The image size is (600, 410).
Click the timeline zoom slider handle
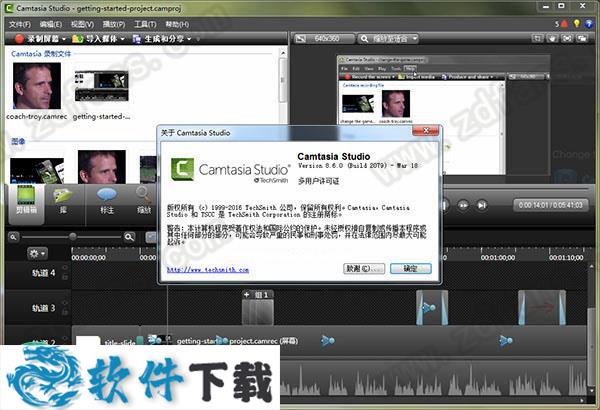(x=73, y=237)
